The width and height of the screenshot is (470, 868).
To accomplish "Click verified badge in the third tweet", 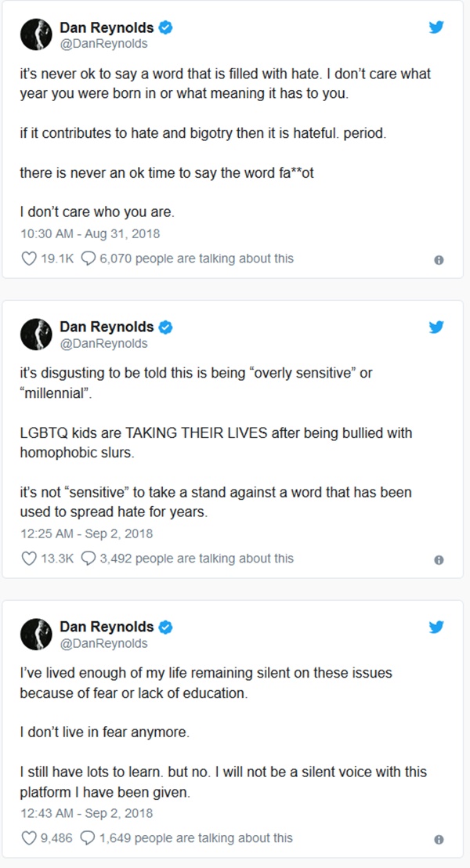I will coord(165,627).
